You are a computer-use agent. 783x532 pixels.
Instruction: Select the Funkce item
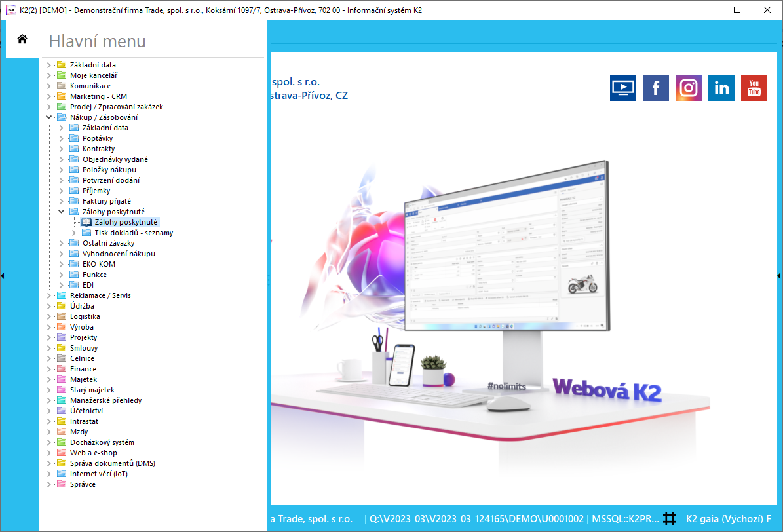[94, 275]
